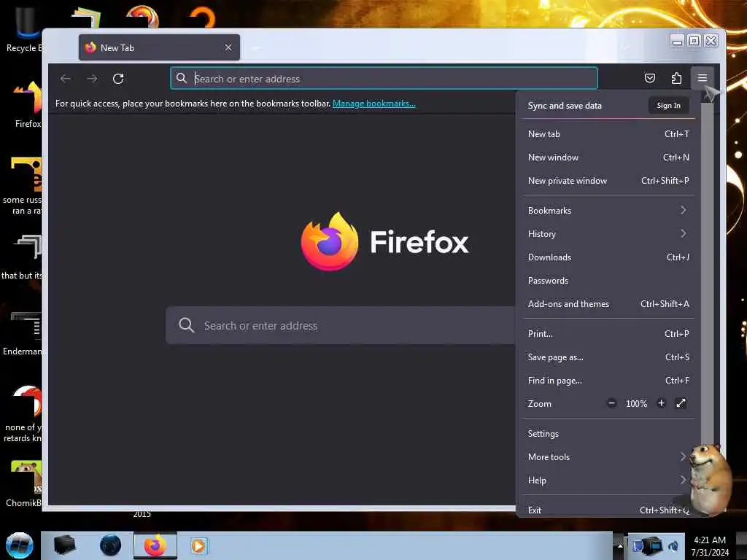Open Downloads from the menu
This screenshot has width=747, height=560.
[x=608, y=257]
